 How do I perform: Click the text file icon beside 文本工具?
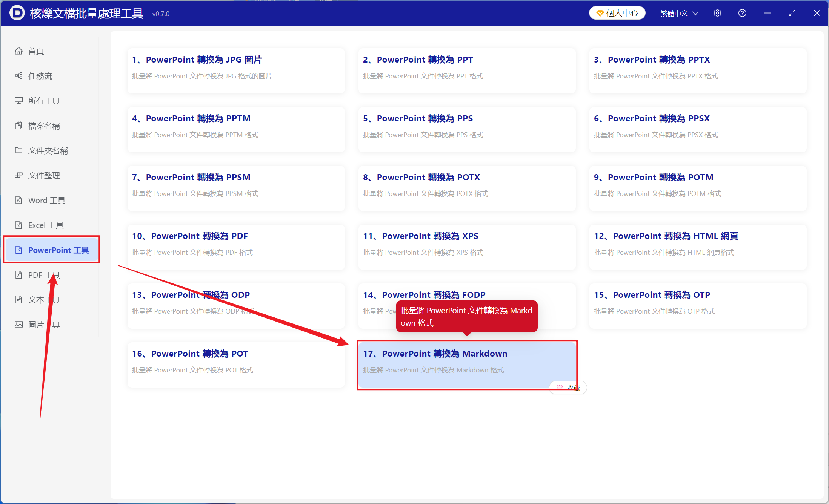18,300
